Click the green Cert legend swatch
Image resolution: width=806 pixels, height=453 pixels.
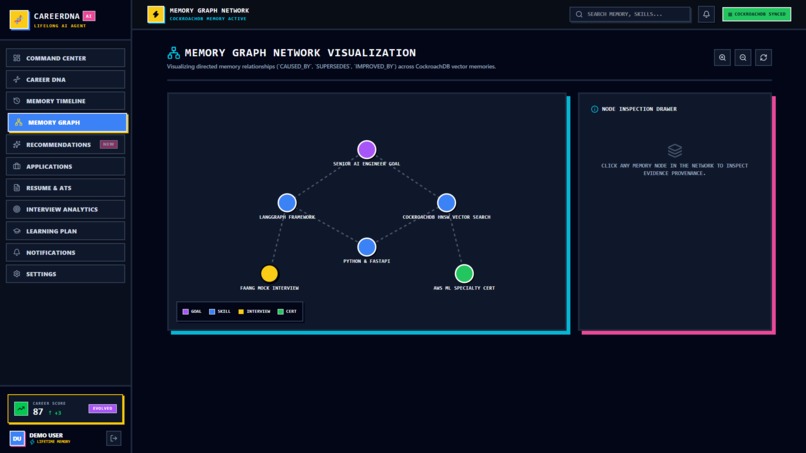pos(281,312)
